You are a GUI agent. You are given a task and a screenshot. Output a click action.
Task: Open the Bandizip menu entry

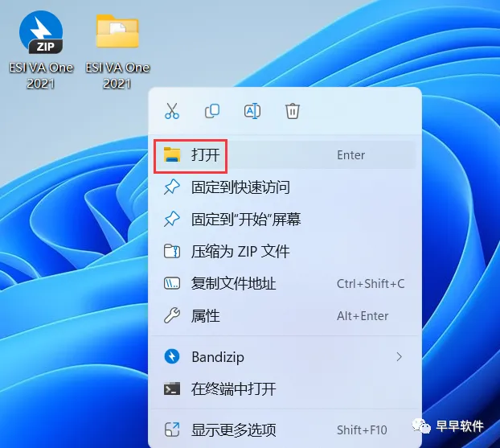click(285, 357)
